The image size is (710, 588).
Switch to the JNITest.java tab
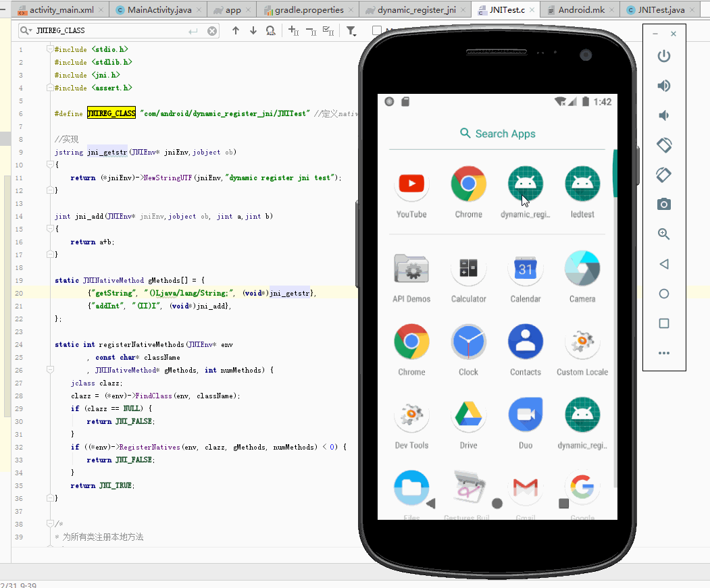tap(661, 9)
